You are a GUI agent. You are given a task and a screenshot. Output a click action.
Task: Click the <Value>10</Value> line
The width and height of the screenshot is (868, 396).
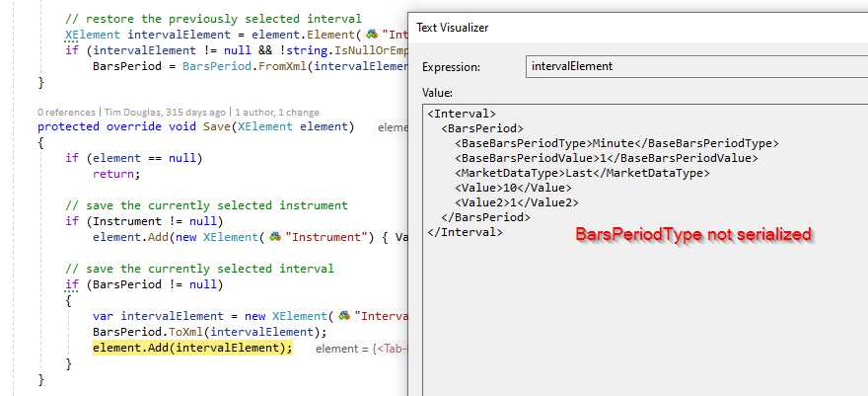point(513,188)
